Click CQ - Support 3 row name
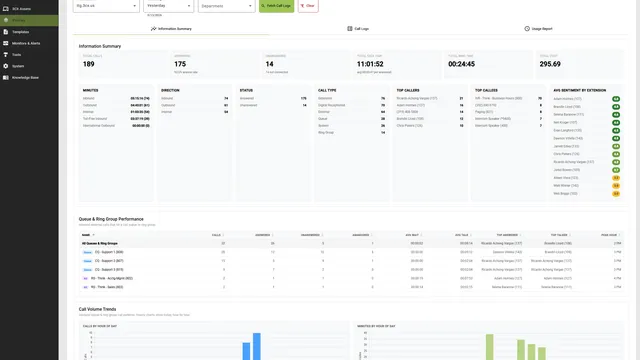Image resolution: width=640 pixels, height=360 pixels. (109, 270)
